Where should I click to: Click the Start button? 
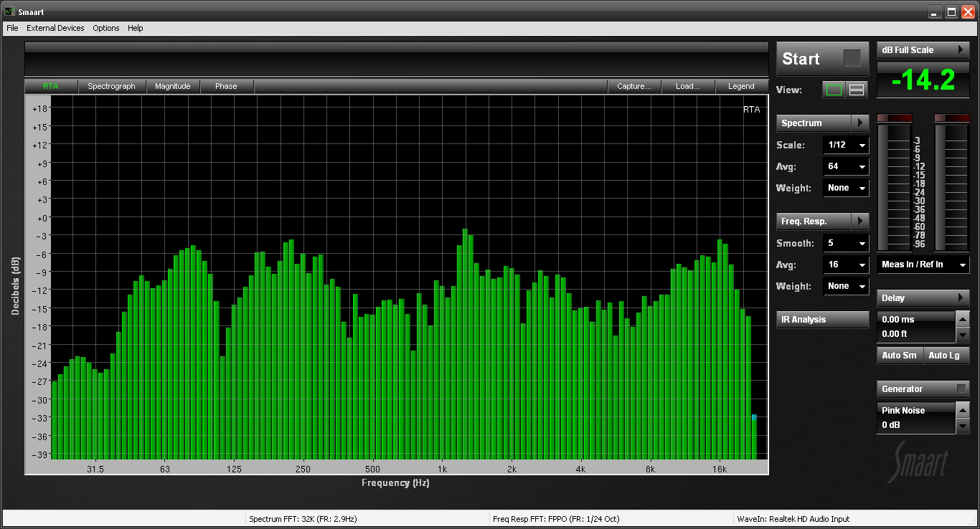(x=822, y=59)
